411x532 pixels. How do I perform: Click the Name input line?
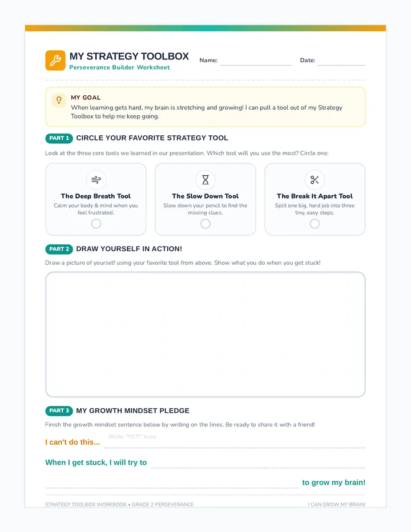(x=256, y=61)
